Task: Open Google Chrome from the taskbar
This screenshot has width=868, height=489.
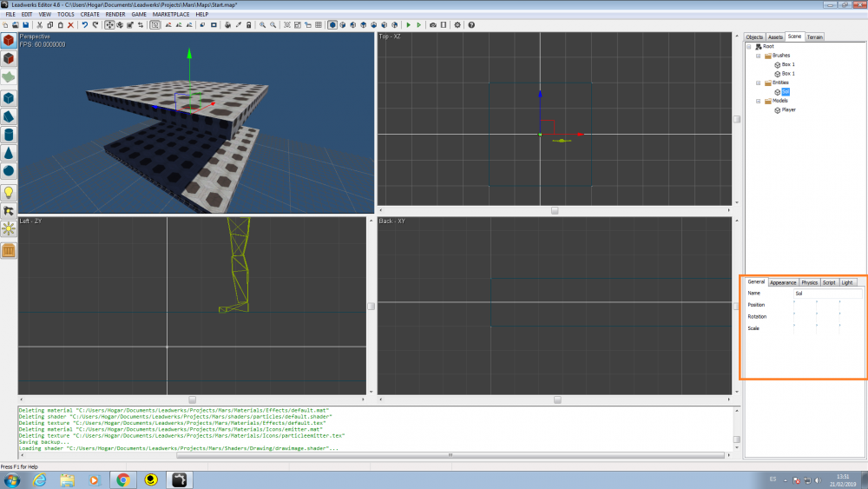Action: coord(123,479)
